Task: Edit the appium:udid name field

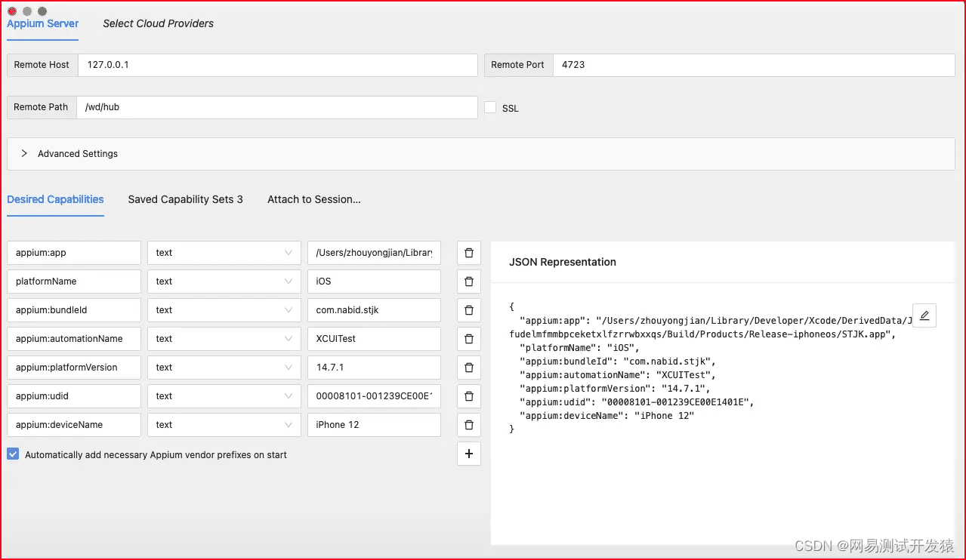Action: point(74,396)
